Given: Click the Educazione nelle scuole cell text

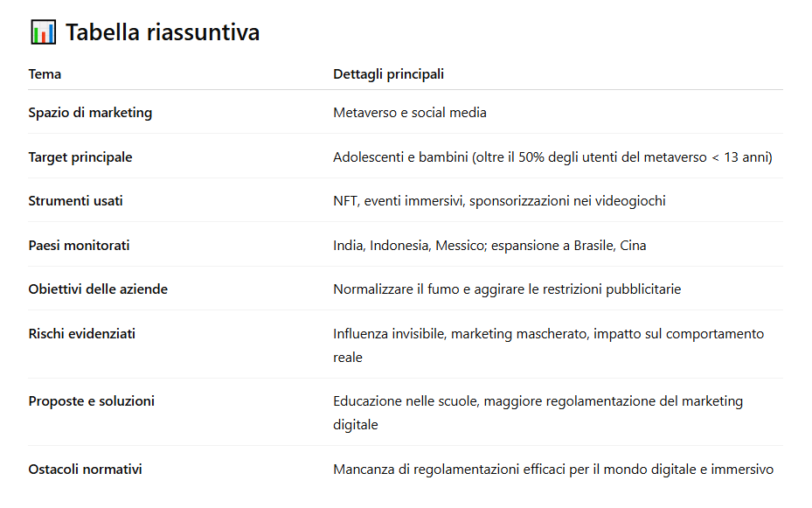Looking at the screenshot, I should (x=538, y=413).
